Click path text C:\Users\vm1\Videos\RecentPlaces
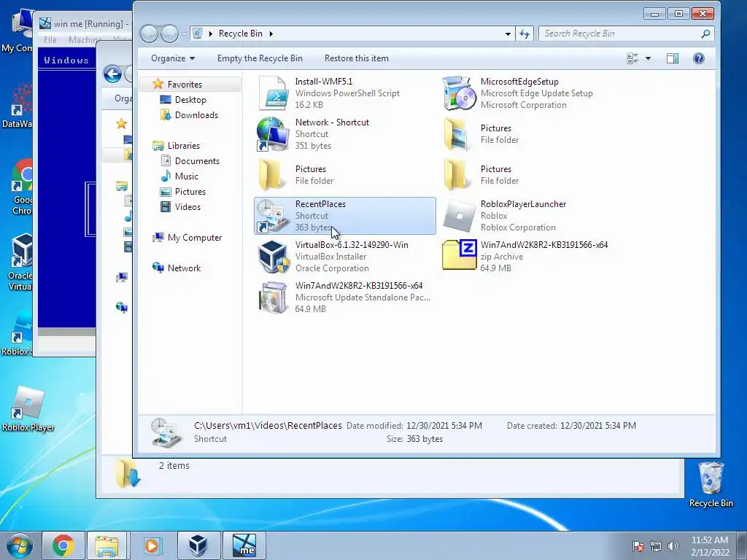Screen dimensions: 747x560 (x=268, y=426)
